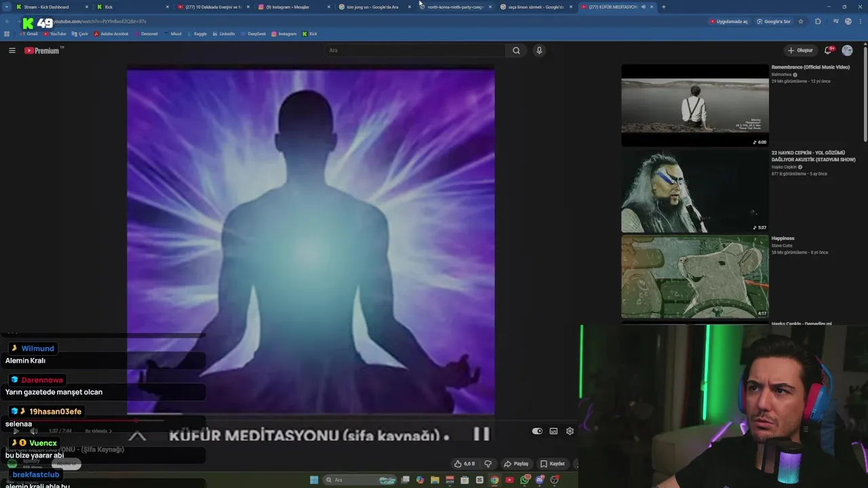The height and width of the screenshot is (488, 868).
Task: Open the 'Hayko Cepkin' channel name link
Action: coord(784,167)
